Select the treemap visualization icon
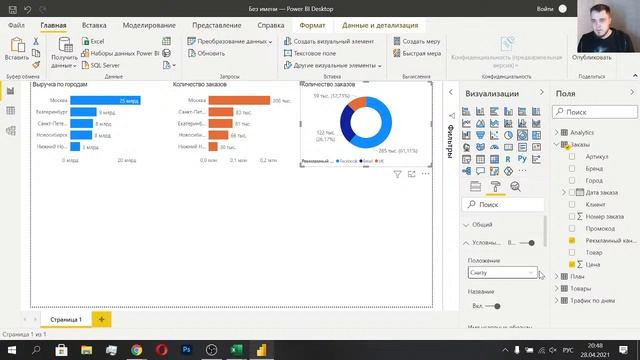Image resolution: width=640 pixels, height=360 pixels. [x=536, y=135]
